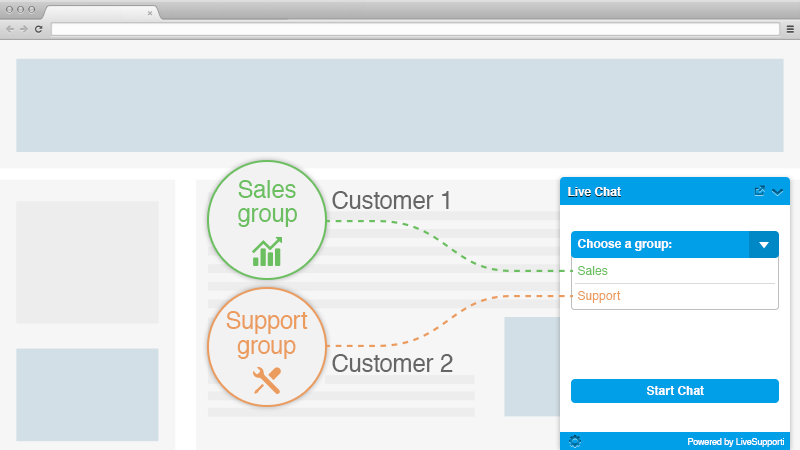The height and width of the screenshot is (450, 800).
Task: Close the browser tab
Action: click(x=149, y=13)
